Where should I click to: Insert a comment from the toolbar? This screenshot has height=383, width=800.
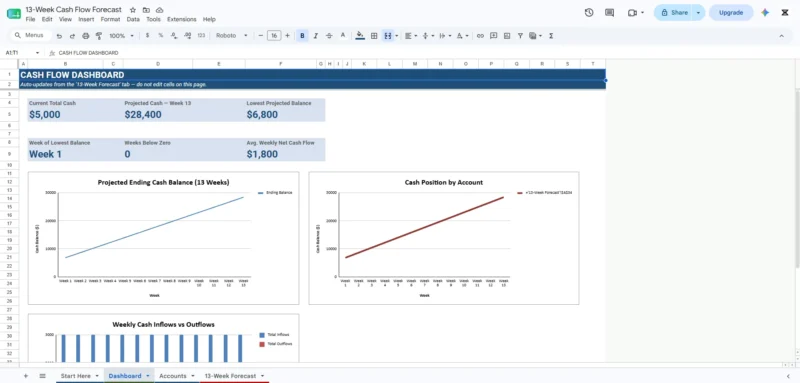(493, 36)
